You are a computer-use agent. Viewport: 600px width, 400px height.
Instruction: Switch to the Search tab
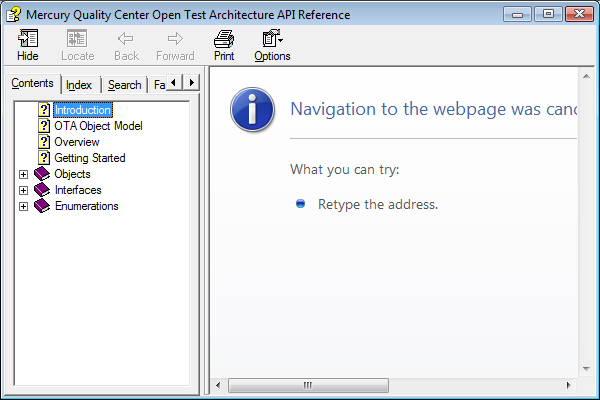click(x=124, y=85)
